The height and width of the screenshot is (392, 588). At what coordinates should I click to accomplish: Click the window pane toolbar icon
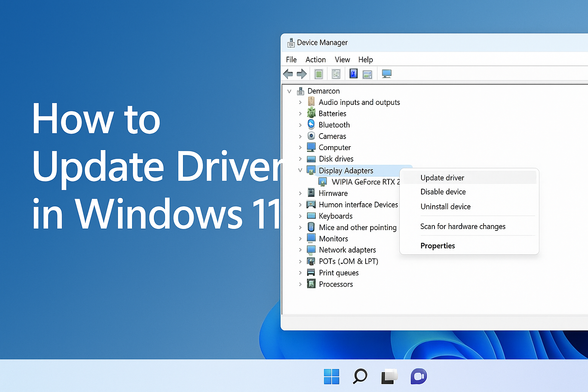coord(367,74)
